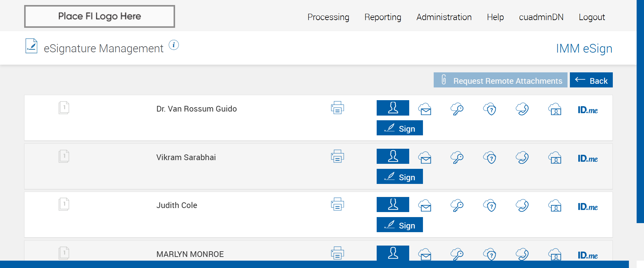Choose cloud key password option for Judith Cole
The image size is (644, 268).
[x=457, y=205]
